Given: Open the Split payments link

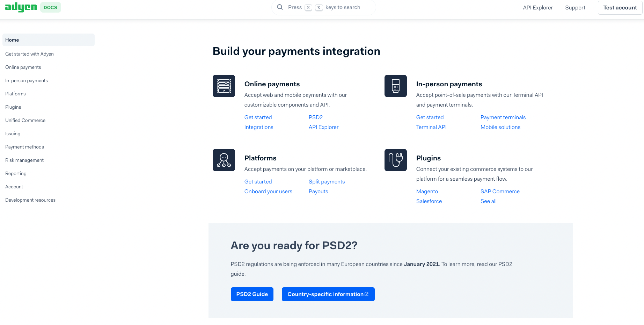Looking at the screenshot, I should pos(327,181).
